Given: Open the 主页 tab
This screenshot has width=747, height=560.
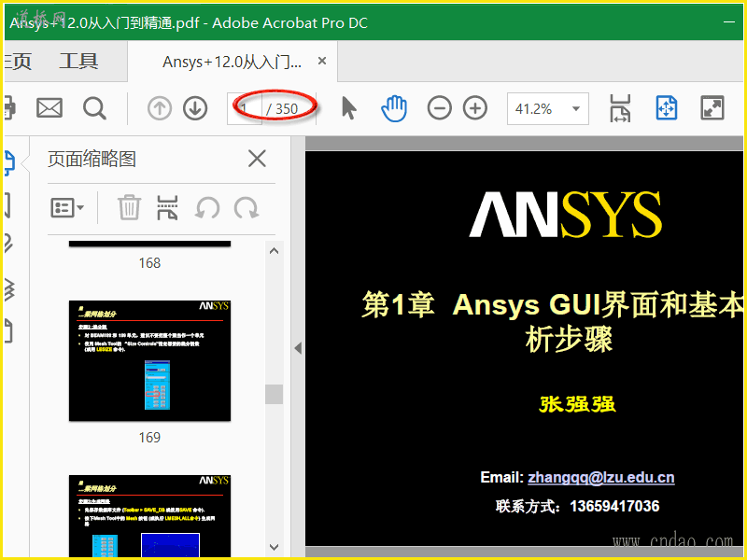Looking at the screenshot, I should (18, 62).
